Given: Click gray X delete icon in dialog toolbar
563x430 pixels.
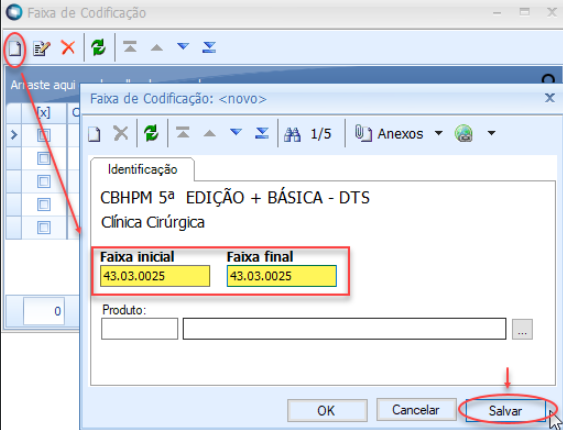Looking at the screenshot, I should (x=121, y=134).
